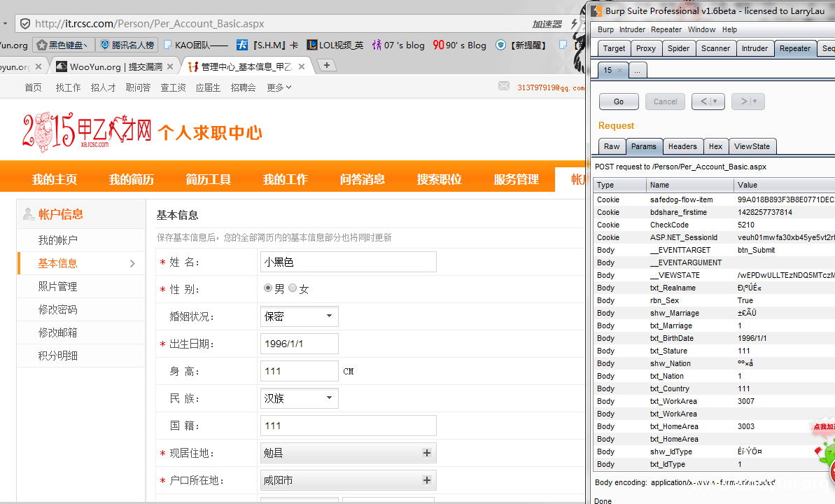
Task: Close the 管理中心_基本信息 browser tab
Action: 302,66
